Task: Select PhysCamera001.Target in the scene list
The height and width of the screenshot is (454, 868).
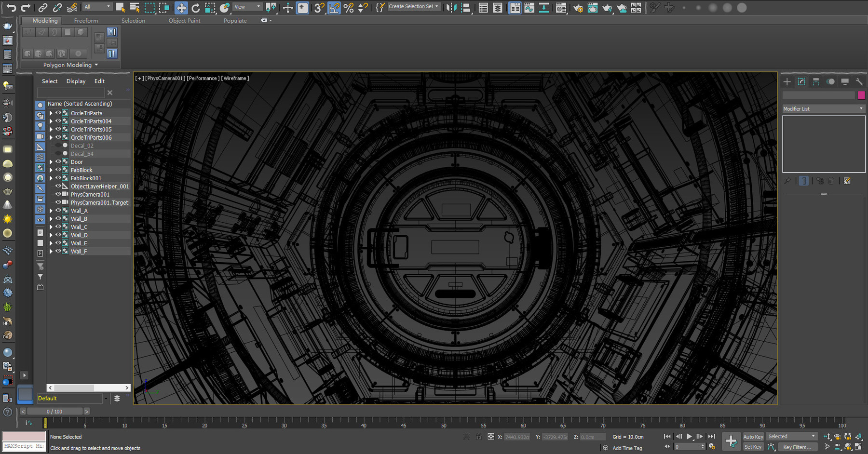Action: click(99, 203)
